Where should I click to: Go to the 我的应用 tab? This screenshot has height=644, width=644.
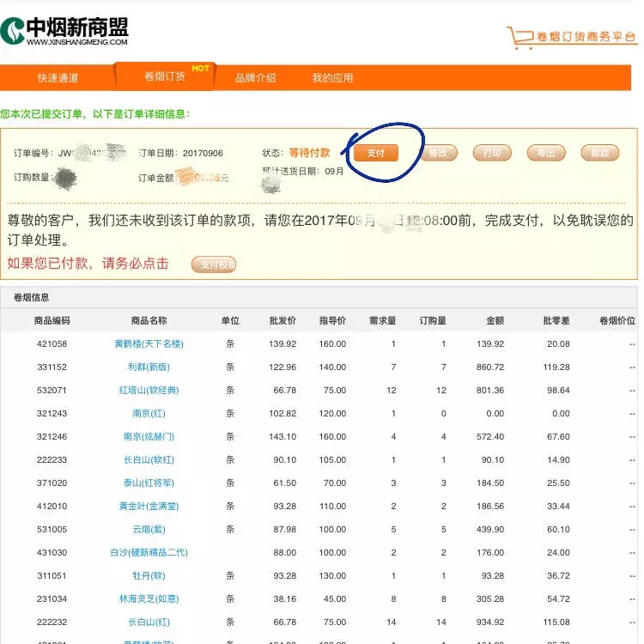(x=332, y=77)
